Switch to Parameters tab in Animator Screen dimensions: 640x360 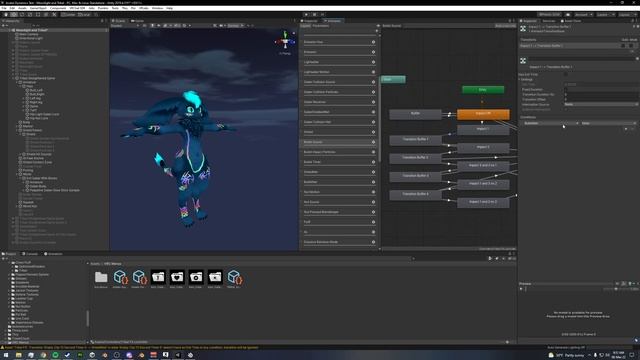pos(321,26)
